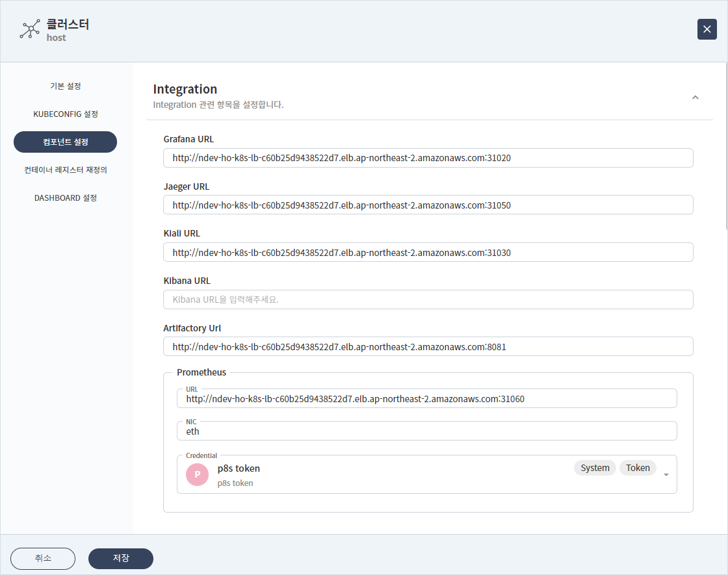Image resolution: width=728 pixels, height=575 pixels.
Task: Click the Token tag on credential
Action: (x=638, y=468)
